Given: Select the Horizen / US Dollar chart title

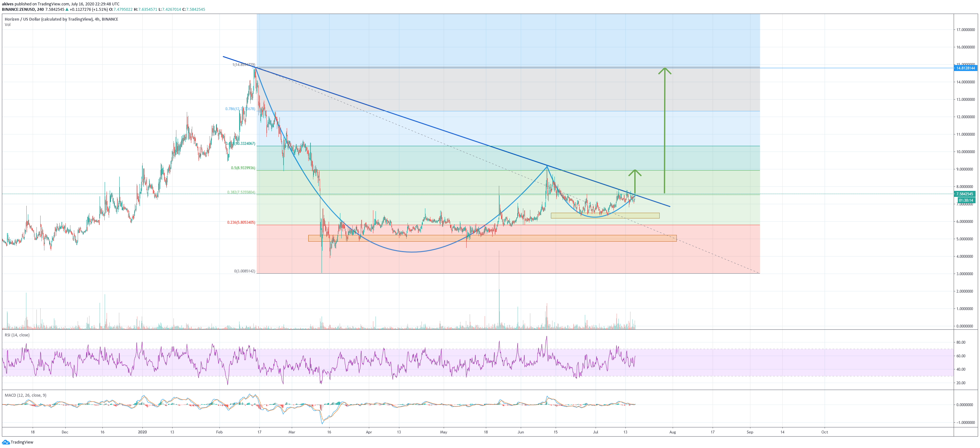Looking at the screenshot, I should (61, 19).
